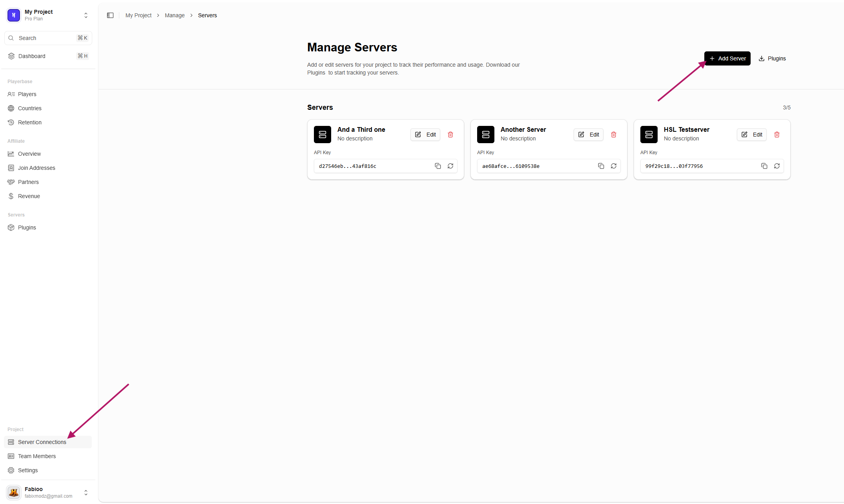The image size is (844, 504).
Task: Focus the Search field
Action: (48, 38)
